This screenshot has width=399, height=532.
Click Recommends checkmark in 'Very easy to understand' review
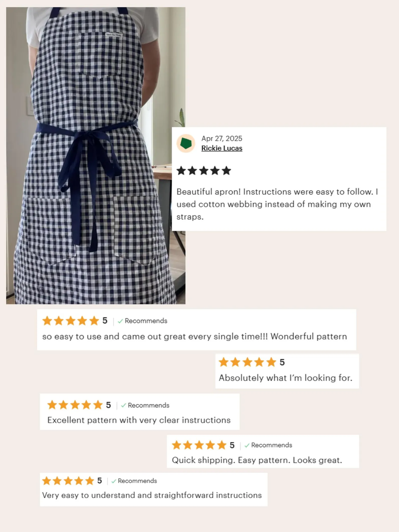click(134, 481)
